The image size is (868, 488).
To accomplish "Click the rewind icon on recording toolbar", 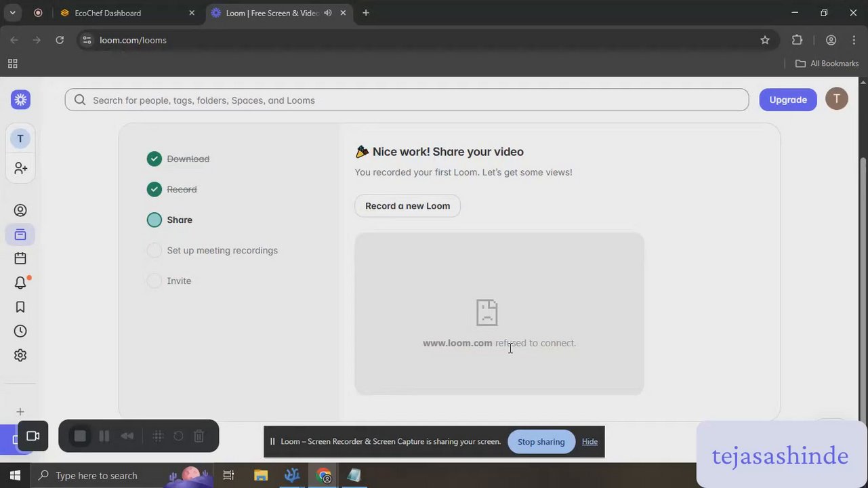I will (127, 436).
